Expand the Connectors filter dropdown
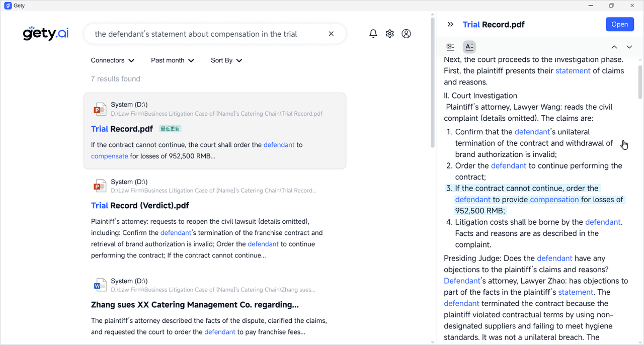644x345 pixels. pyautogui.click(x=113, y=60)
